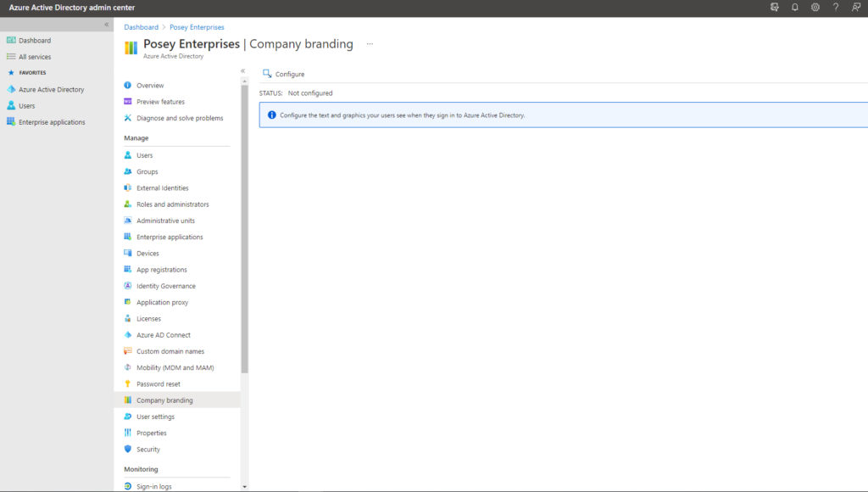This screenshot has height=492, width=868.
Task: Click the resource menu scrollbar thumb
Action: point(245,229)
